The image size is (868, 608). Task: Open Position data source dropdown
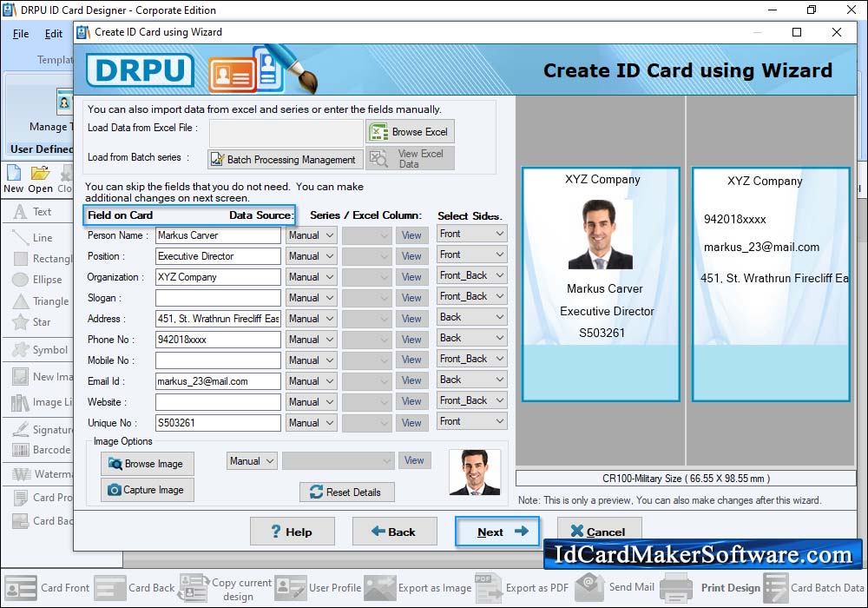[x=311, y=256]
